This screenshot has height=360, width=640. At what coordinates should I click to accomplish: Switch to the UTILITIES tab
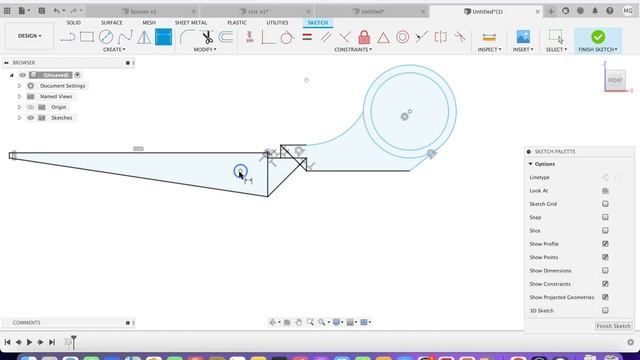[x=277, y=22]
